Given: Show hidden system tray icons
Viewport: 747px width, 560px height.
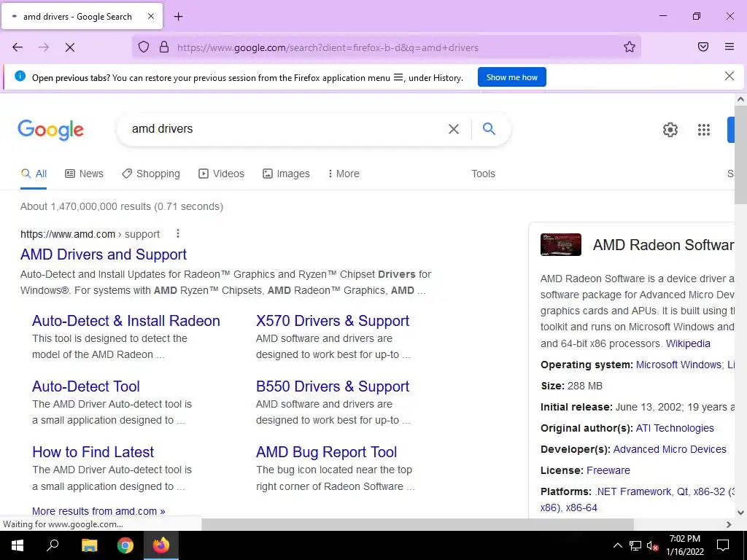Looking at the screenshot, I should [x=617, y=545].
